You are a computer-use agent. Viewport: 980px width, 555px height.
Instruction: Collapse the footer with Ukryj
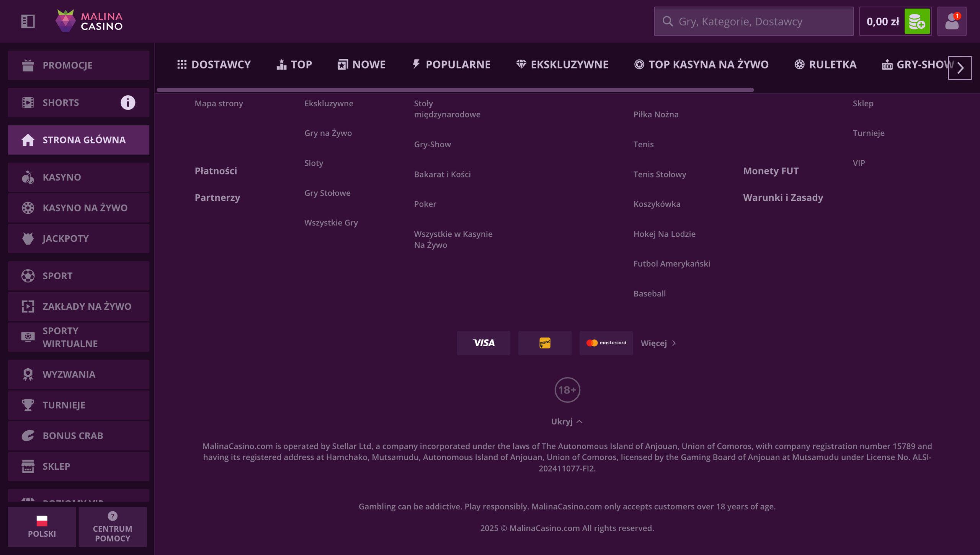pyautogui.click(x=567, y=422)
